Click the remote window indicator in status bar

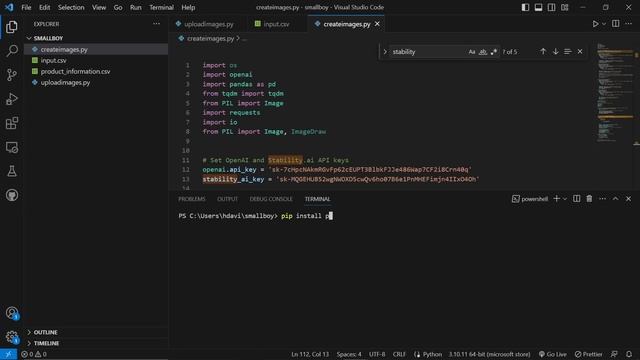point(8,354)
